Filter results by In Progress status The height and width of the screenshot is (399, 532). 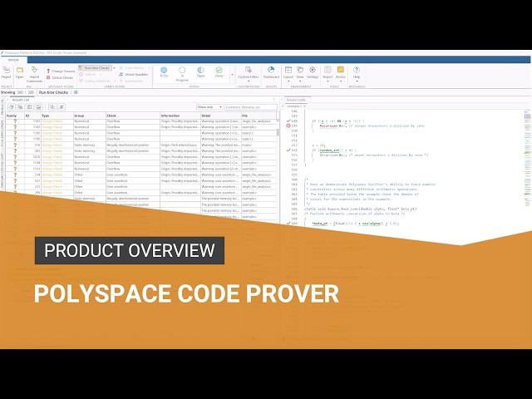(182, 74)
